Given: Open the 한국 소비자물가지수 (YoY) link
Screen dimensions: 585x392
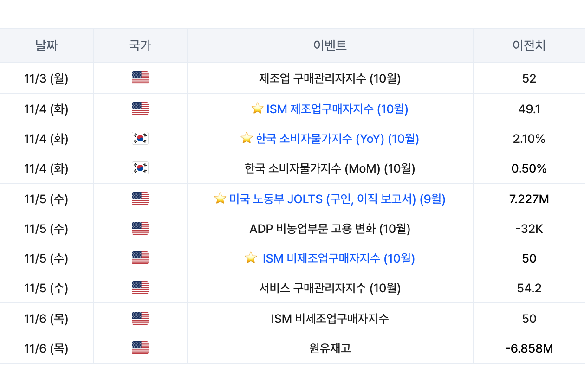Looking at the screenshot, I should [x=337, y=139].
